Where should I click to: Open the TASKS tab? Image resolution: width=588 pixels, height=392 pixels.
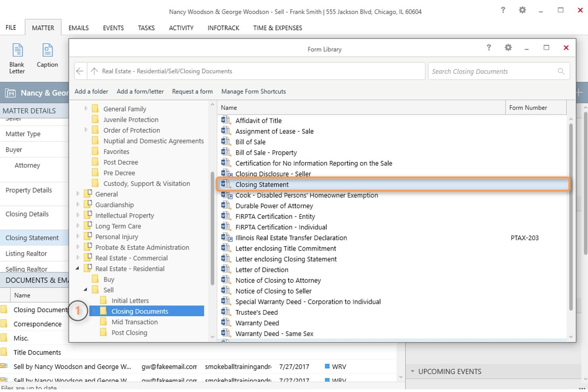[x=146, y=28]
